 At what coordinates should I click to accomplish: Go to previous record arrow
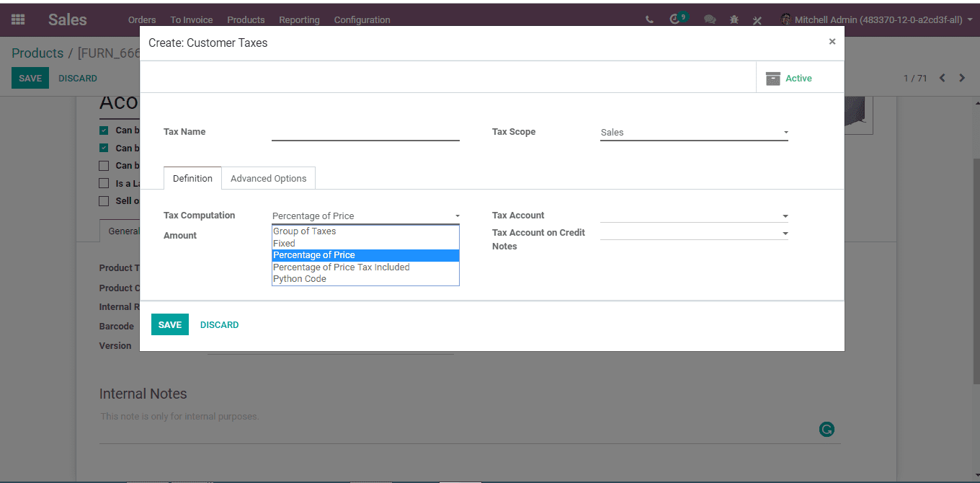[x=942, y=78]
